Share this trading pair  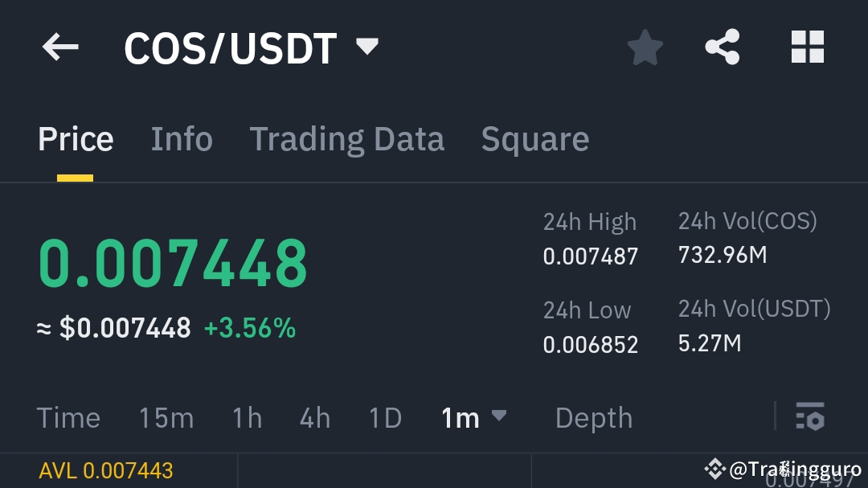722,47
